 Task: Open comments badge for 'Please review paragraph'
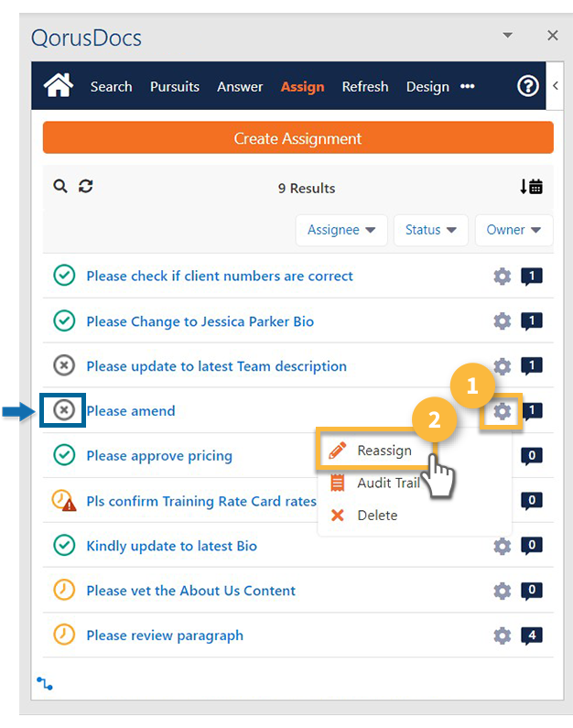click(531, 636)
